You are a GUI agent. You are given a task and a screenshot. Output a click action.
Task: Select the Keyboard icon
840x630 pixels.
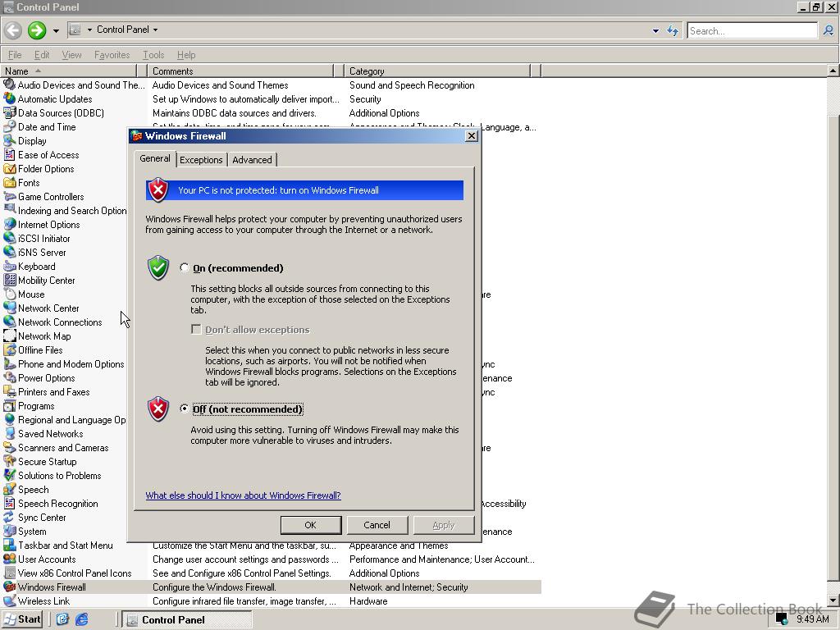[x=9, y=266]
